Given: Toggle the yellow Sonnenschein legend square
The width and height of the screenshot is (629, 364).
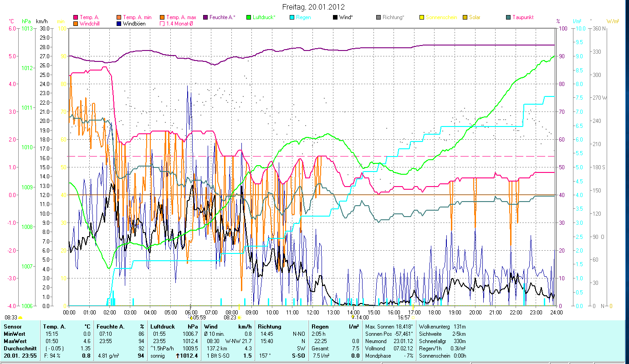Looking at the screenshot, I should tap(422, 17).
